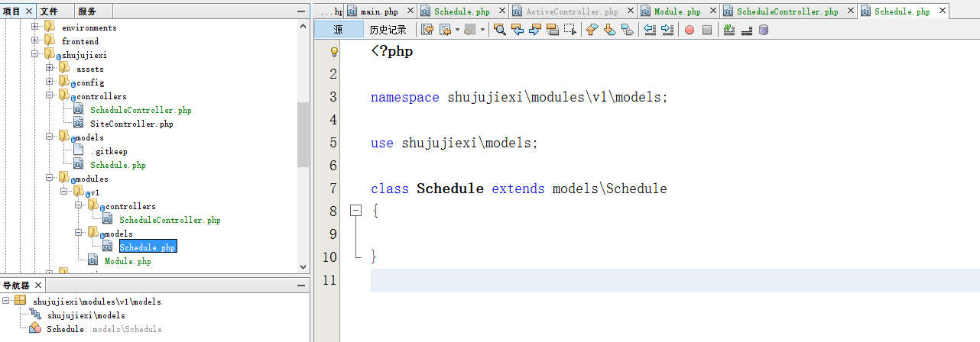Stop macro recording square icon

click(707, 30)
